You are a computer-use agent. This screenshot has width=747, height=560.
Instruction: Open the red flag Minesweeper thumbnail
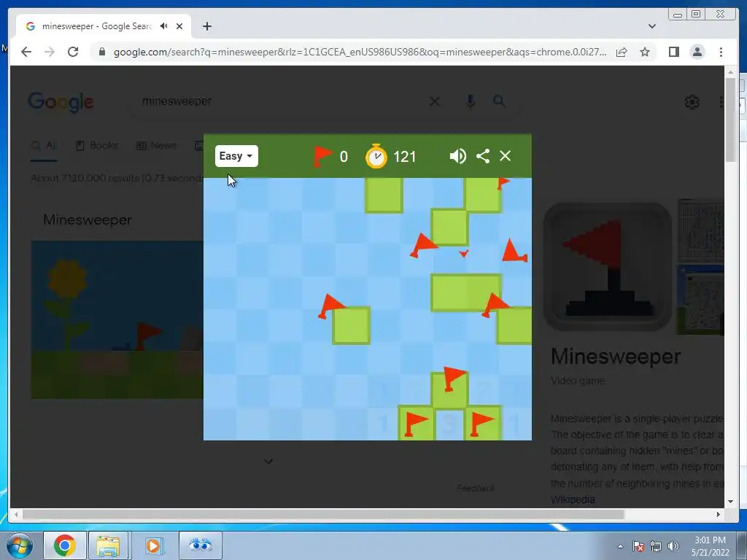click(x=608, y=267)
